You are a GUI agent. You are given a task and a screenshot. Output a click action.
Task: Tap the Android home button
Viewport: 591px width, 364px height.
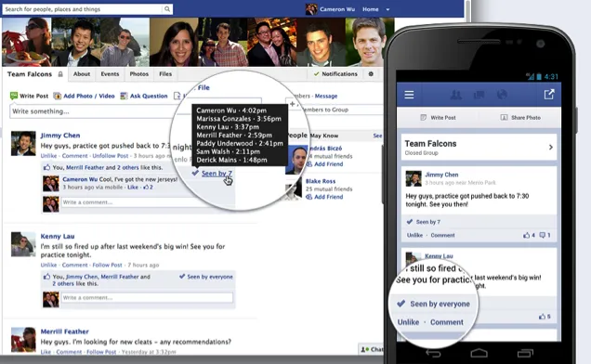coord(479,353)
